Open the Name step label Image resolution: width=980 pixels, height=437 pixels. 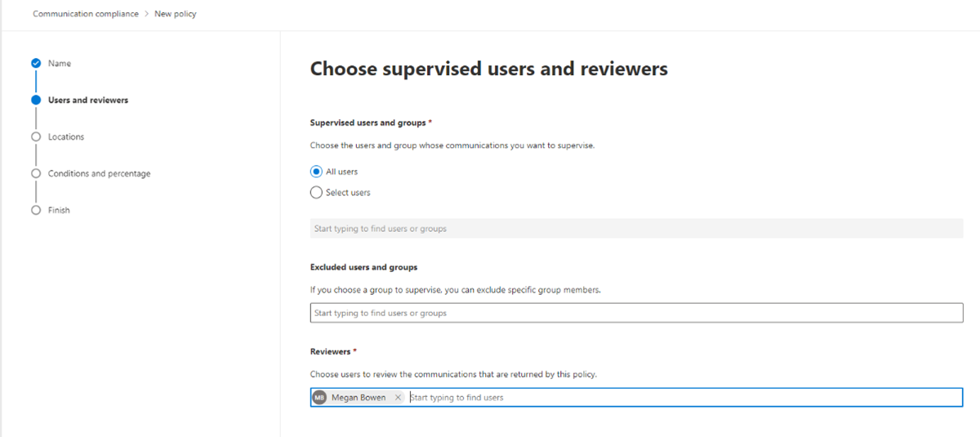pos(60,63)
